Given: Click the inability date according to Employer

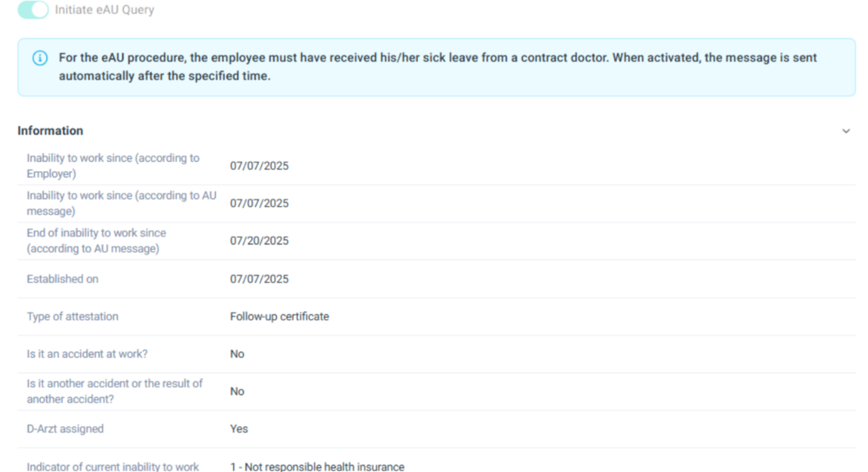Looking at the screenshot, I should (259, 166).
